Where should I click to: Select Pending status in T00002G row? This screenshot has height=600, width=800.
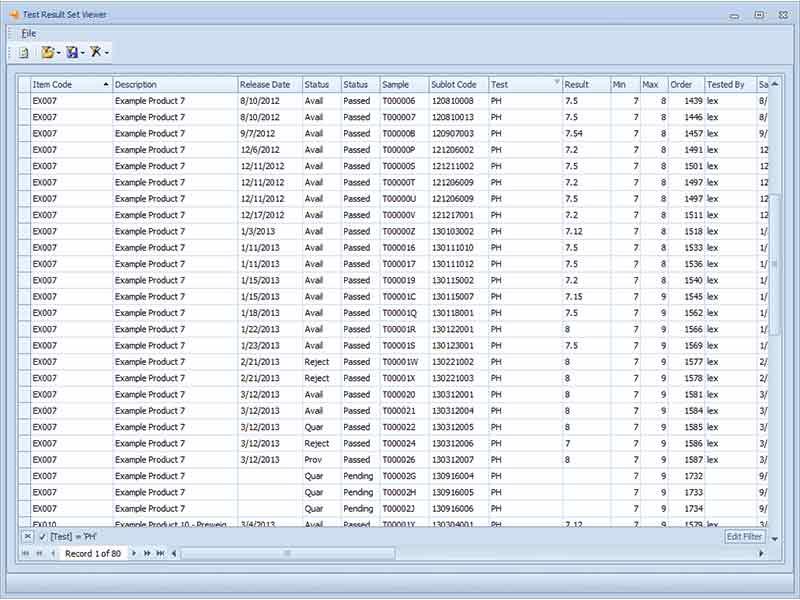click(x=361, y=477)
